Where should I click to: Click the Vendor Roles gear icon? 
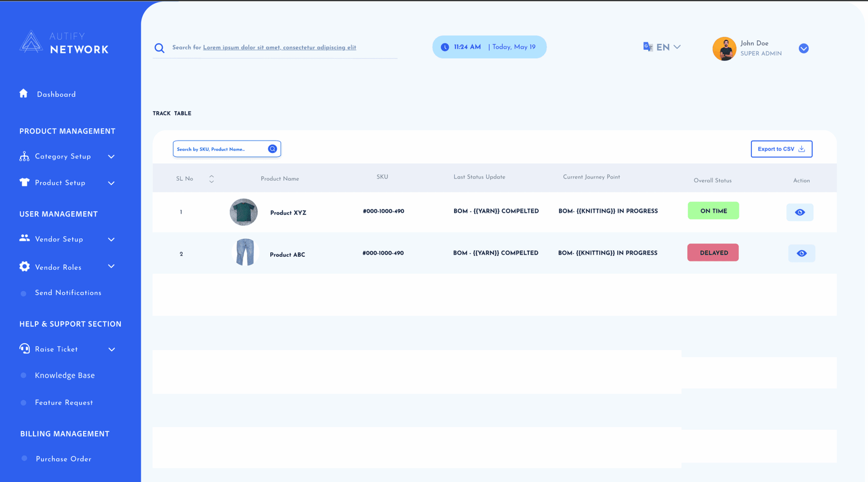pos(24,267)
